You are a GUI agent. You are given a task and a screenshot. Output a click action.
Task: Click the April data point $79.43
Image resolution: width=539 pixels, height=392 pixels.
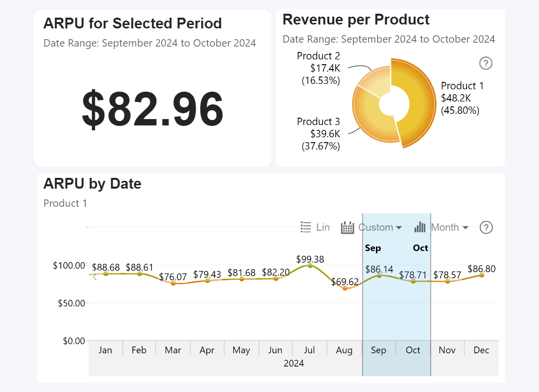[x=207, y=281]
